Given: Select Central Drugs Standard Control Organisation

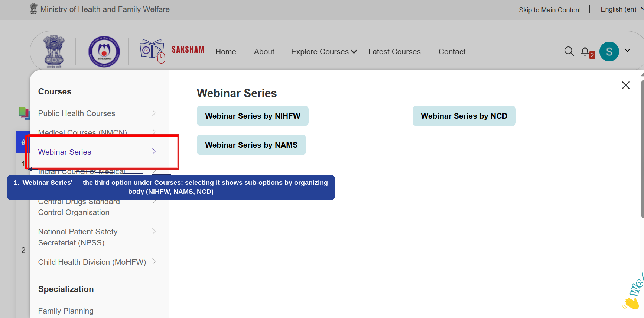Looking at the screenshot, I should [79, 207].
